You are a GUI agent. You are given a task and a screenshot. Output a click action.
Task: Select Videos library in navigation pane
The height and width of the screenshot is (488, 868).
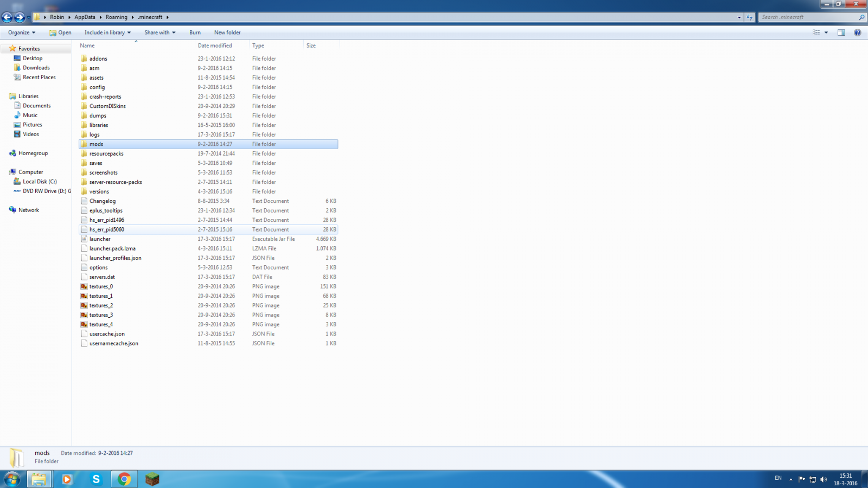pyautogui.click(x=31, y=134)
